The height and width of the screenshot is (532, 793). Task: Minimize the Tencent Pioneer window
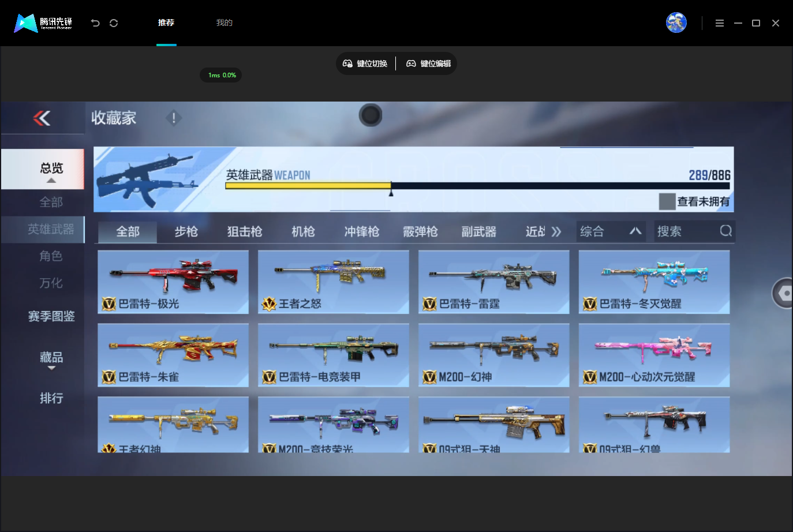coord(738,23)
